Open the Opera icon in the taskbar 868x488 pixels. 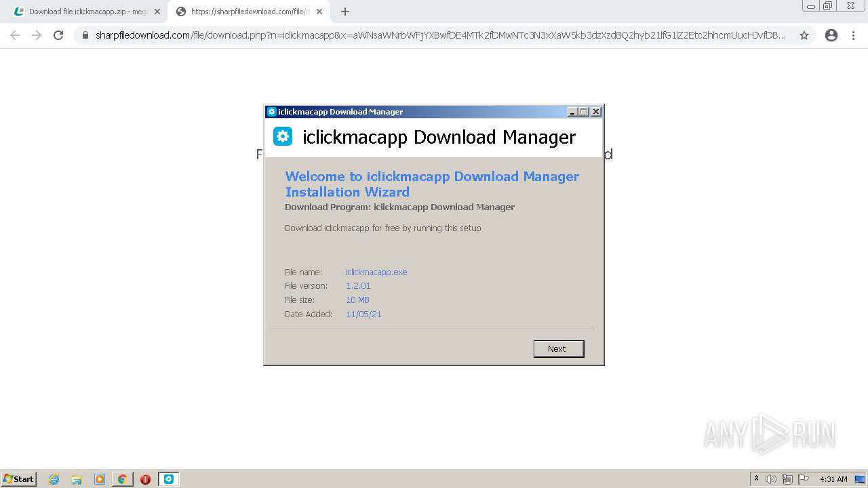(x=145, y=479)
